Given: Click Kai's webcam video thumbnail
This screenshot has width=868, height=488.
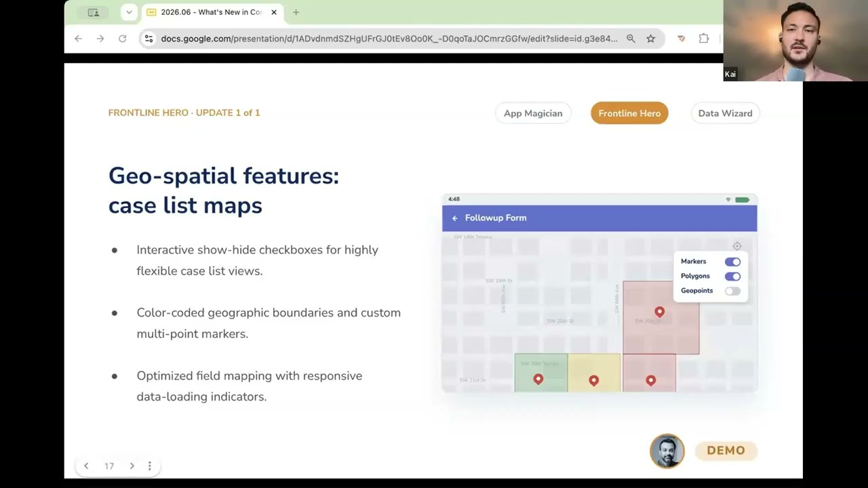Looking at the screenshot, I should click(795, 41).
